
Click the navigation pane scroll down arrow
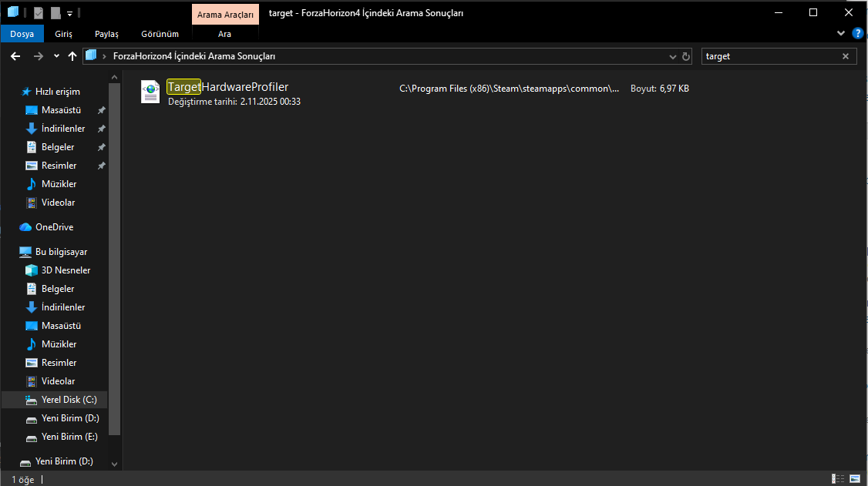[x=115, y=464]
